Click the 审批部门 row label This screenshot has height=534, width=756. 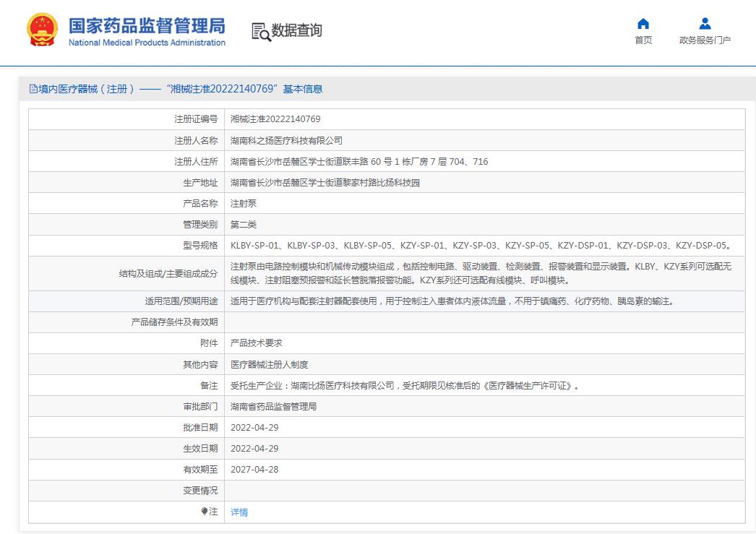click(200, 406)
